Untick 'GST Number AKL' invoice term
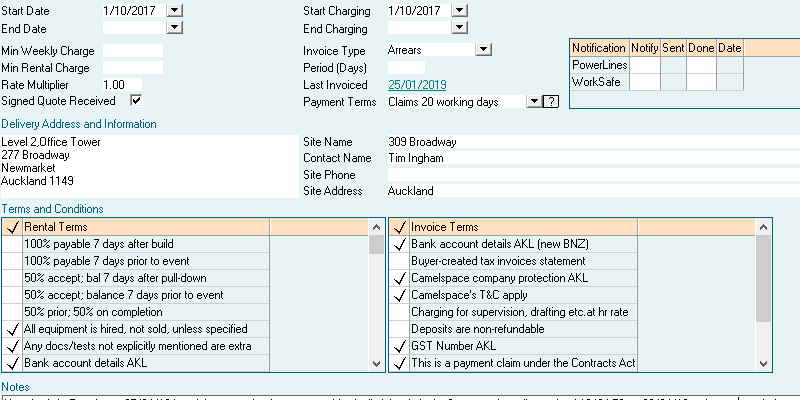800x400 pixels. click(x=399, y=346)
